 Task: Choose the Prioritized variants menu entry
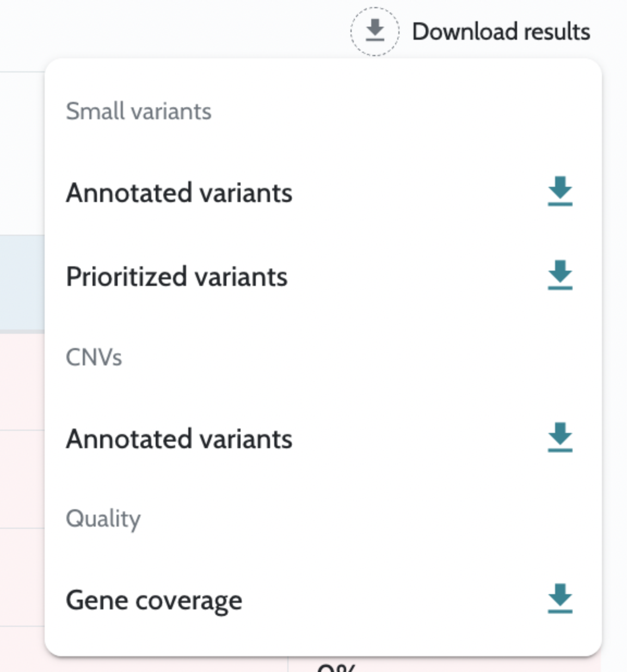click(x=176, y=277)
